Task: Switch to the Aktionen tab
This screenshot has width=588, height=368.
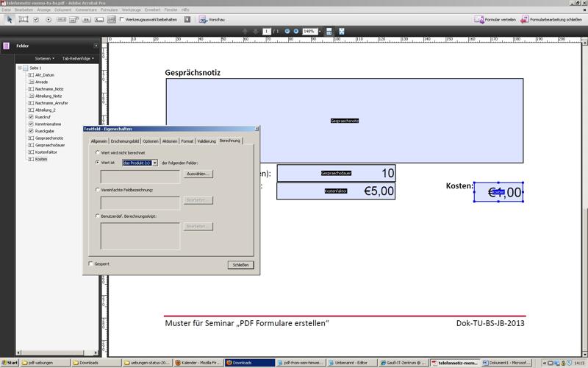Action: [170, 141]
